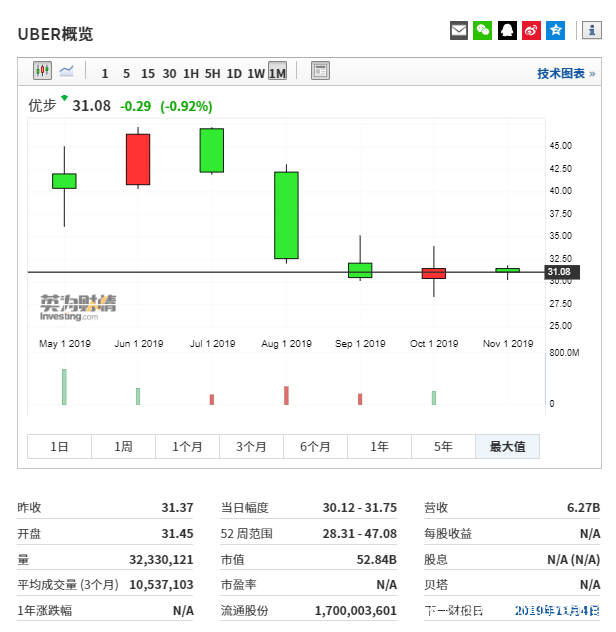Screen dimensions: 616x632
Task: Switch to candlestick chart type
Action: pyautogui.click(x=42, y=71)
